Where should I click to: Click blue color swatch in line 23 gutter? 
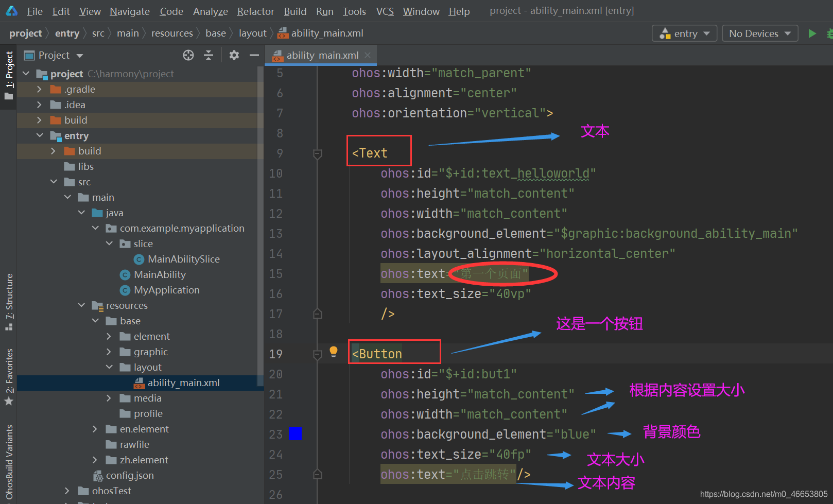[x=295, y=434]
